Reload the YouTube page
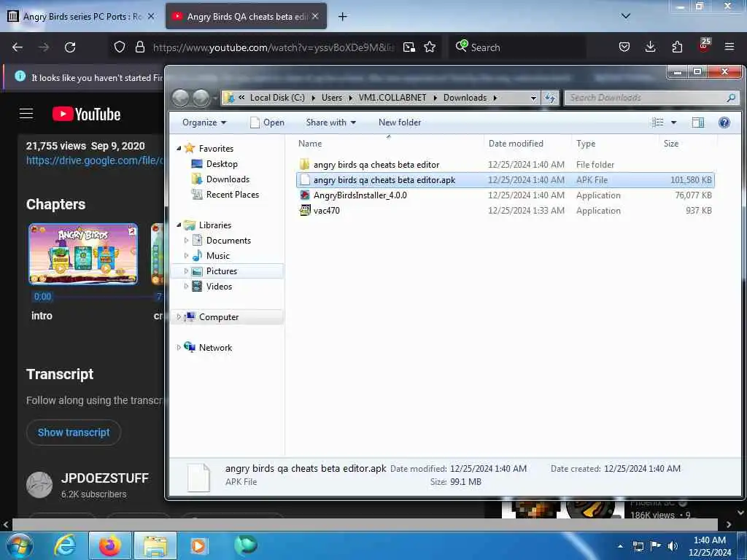 pos(70,47)
